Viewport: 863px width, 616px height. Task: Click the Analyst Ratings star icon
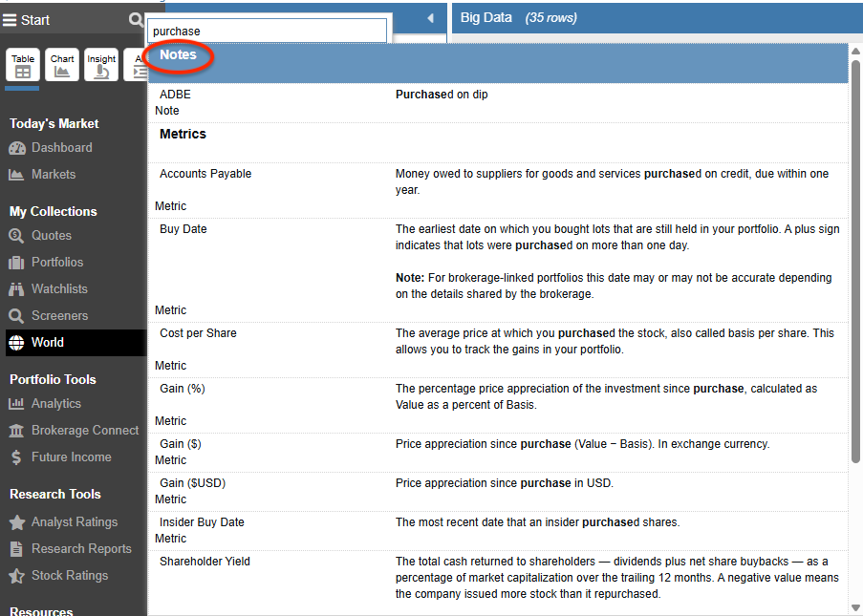[x=17, y=522]
